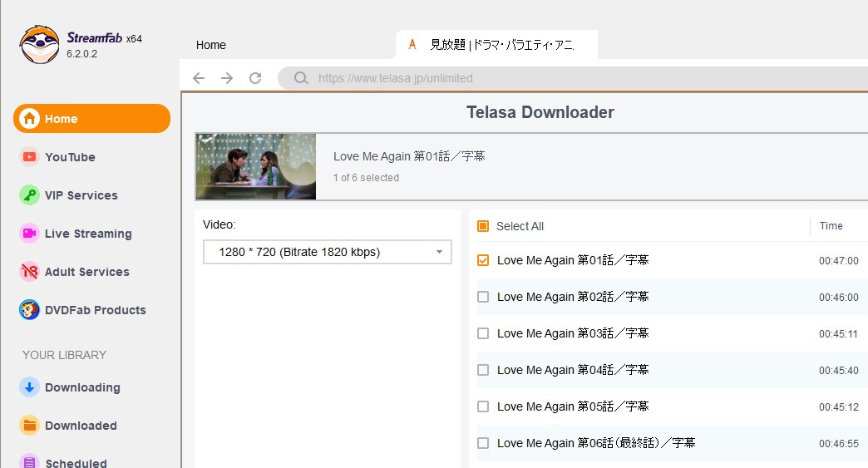Screen dimensions: 868x468
Task: Toggle the Select All checkbox
Action: (483, 226)
